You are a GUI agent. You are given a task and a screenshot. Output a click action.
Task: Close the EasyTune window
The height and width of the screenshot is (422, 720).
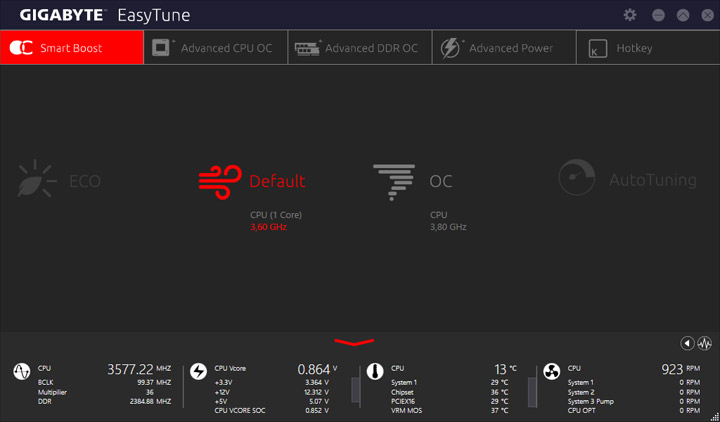tap(708, 15)
